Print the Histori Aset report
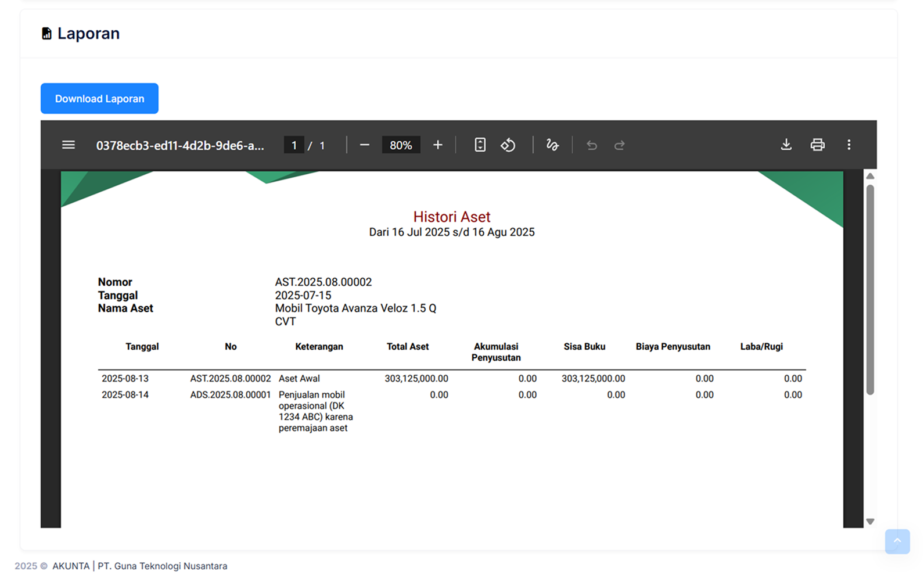The height and width of the screenshot is (582, 924). click(x=817, y=145)
